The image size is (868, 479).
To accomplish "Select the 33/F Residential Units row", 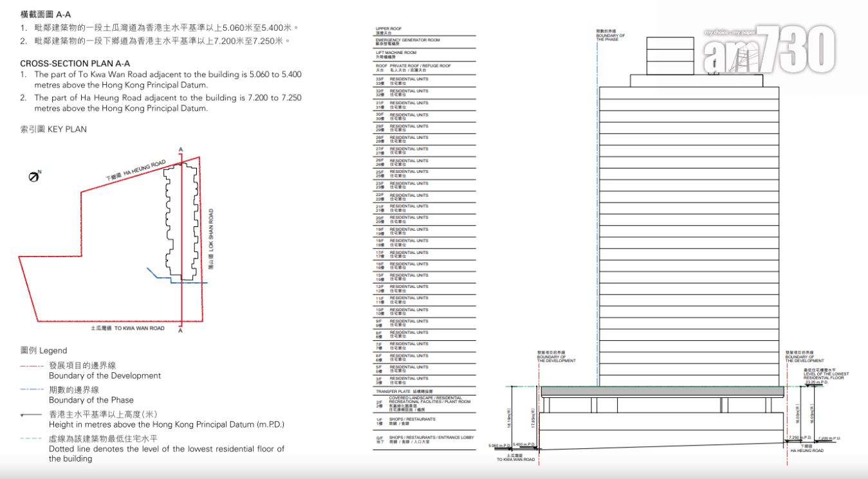I will point(425,81).
